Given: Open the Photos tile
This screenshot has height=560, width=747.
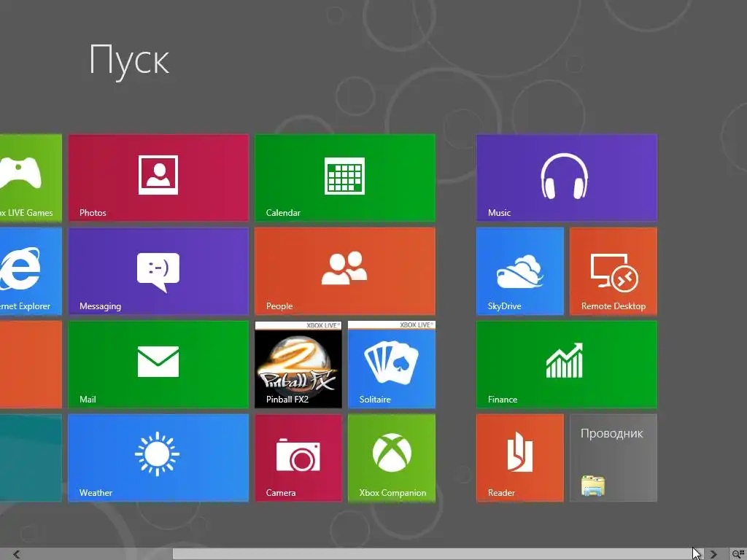Looking at the screenshot, I should click(158, 178).
